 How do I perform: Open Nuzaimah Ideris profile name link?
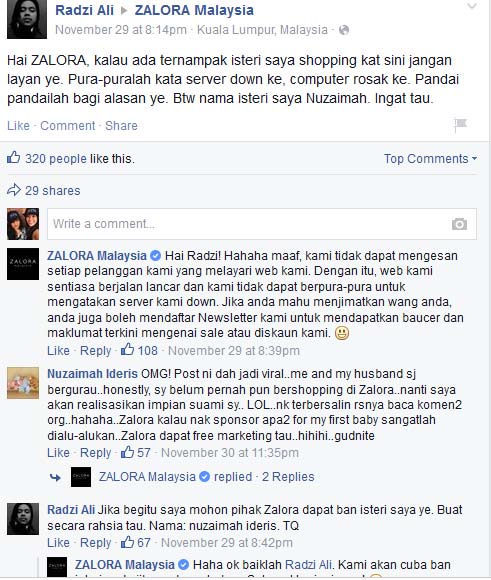click(93, 374)
